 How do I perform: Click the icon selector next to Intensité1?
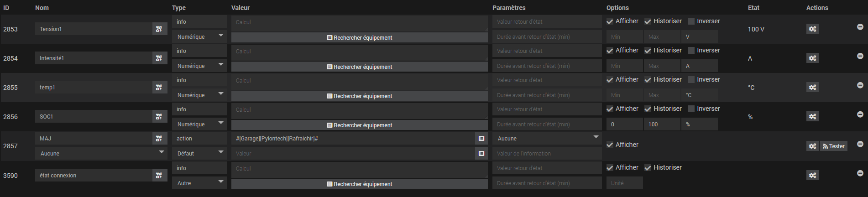159,58
